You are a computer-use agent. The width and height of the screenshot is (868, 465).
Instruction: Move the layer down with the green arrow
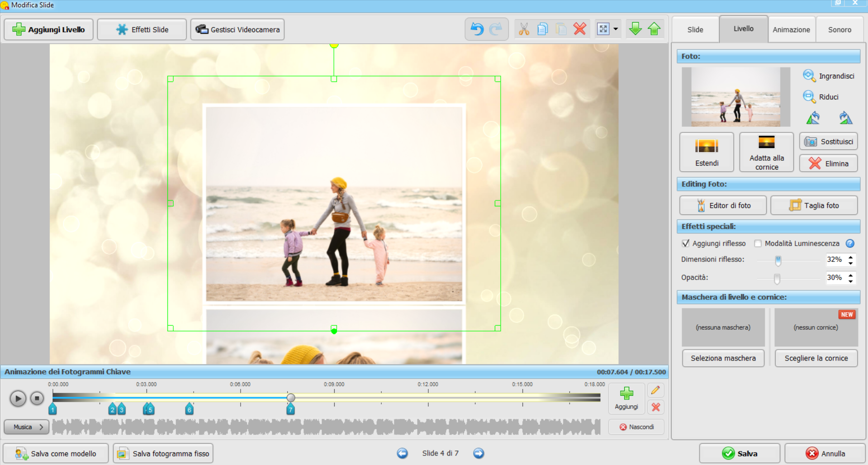coord(635,29)
